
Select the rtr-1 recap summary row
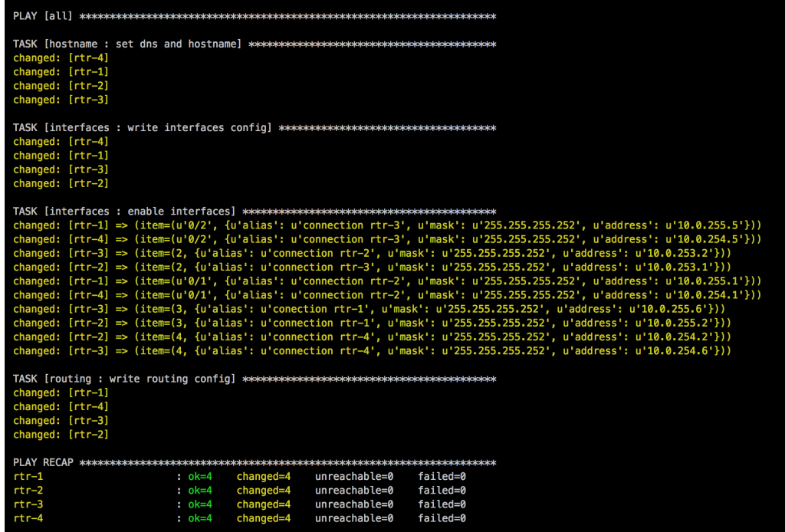tap(230, 476)
